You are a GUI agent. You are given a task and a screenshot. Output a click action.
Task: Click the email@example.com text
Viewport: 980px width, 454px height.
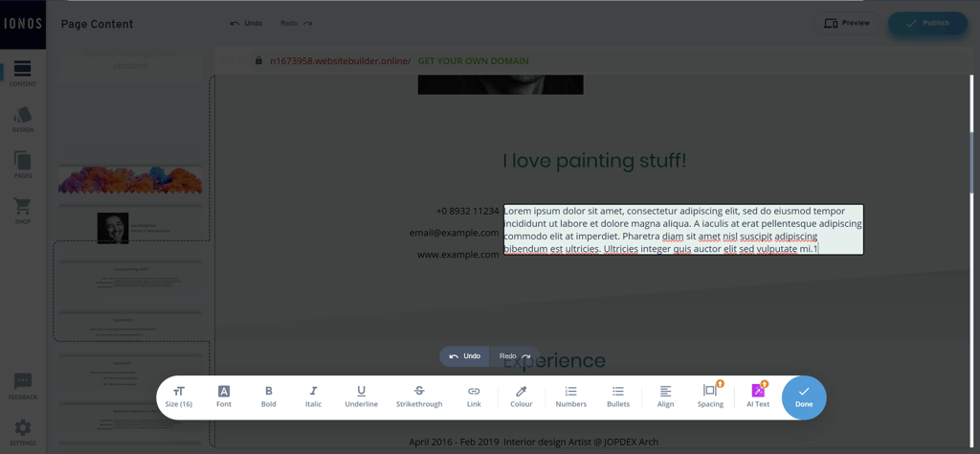455,234
